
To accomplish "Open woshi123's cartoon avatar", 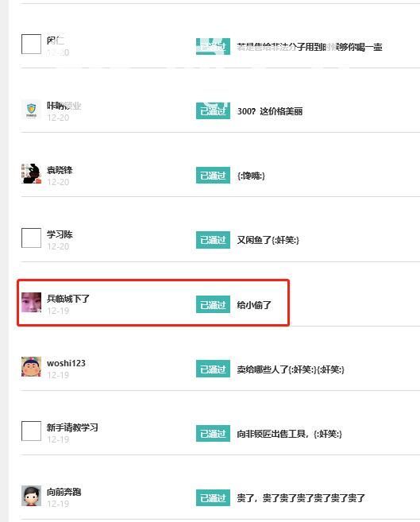I will (31, 366).
